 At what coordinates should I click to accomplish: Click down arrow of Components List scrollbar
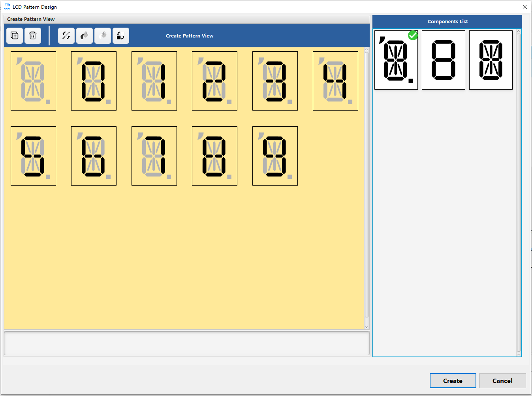click(x=519, y=354)
